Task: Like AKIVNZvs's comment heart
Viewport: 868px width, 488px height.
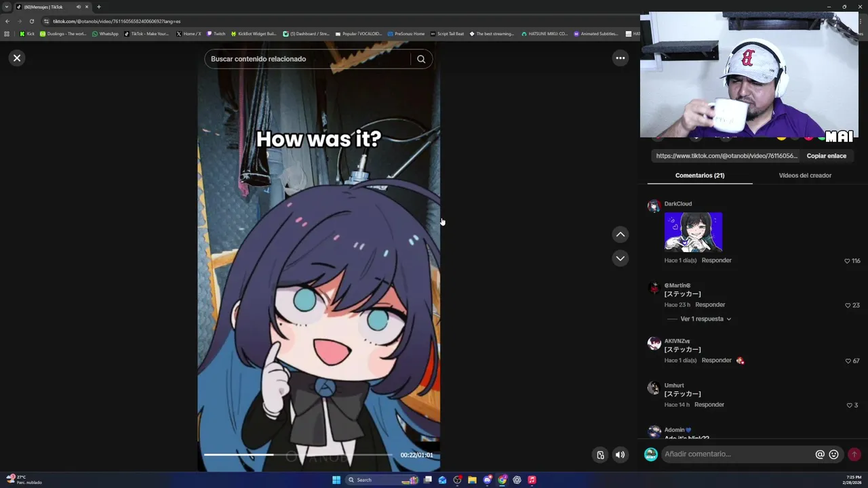Action: (848, 361)
